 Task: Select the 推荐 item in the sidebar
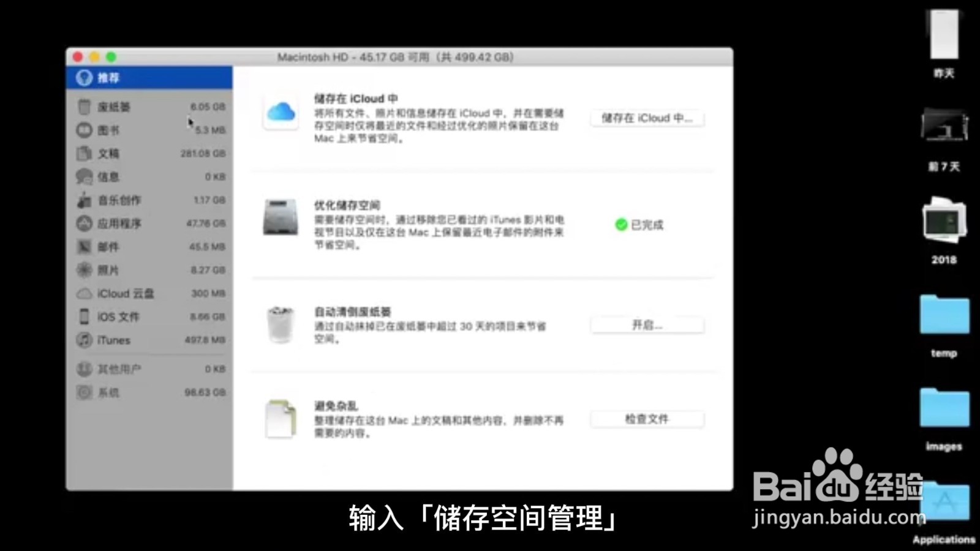[149, 78]
